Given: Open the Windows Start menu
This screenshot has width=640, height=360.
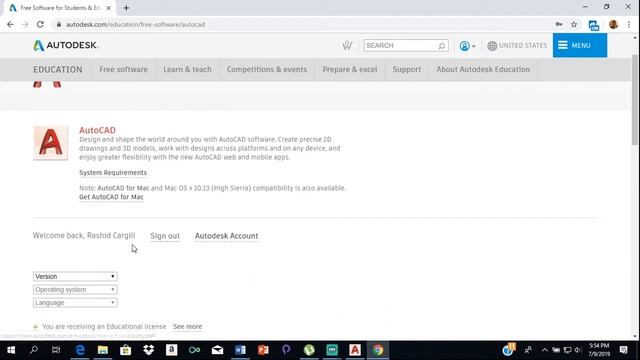Looking at the screenshot, I should [11, 350].
